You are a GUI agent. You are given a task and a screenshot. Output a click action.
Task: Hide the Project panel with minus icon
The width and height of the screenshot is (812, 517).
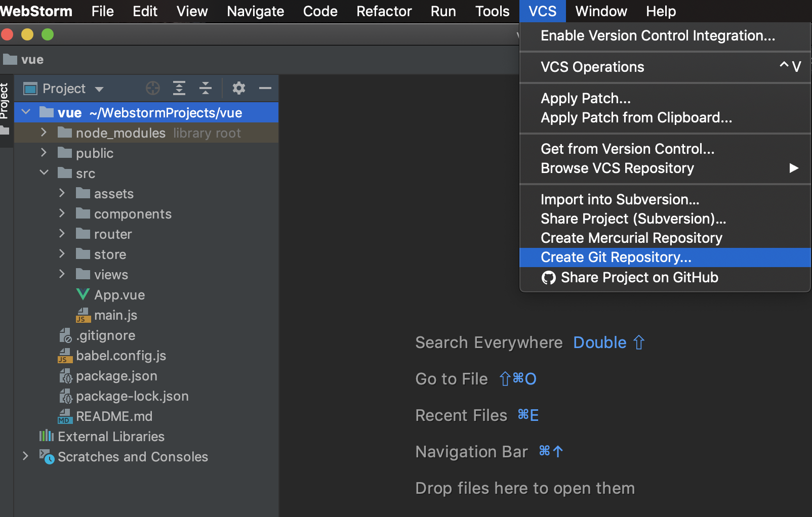[265, 89]
